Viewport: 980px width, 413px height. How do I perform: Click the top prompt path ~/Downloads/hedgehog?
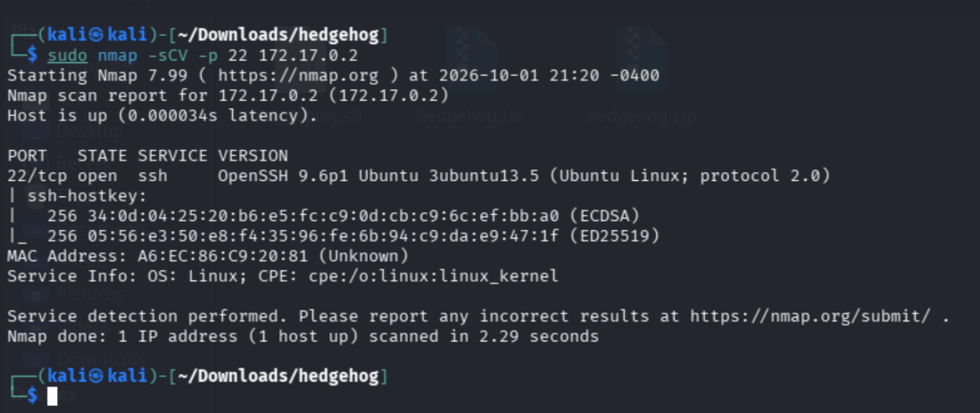[278, 35]
